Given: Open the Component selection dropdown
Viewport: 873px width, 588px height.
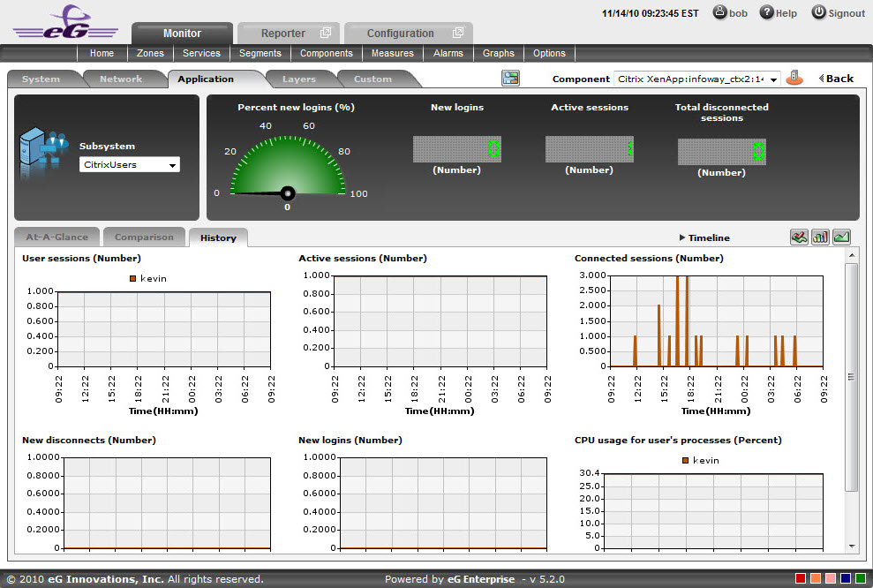Looking at the screenshot, I should [x=697, y=79].
